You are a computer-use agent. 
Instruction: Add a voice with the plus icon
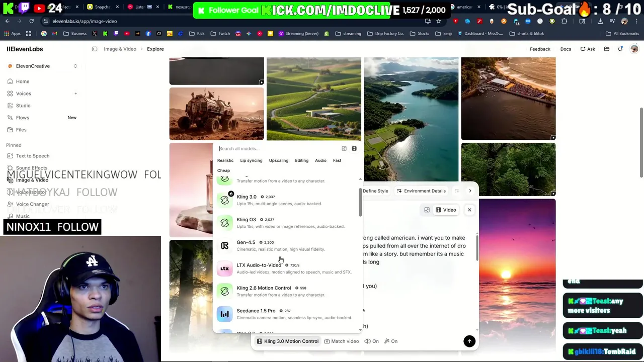pos(75,94)
